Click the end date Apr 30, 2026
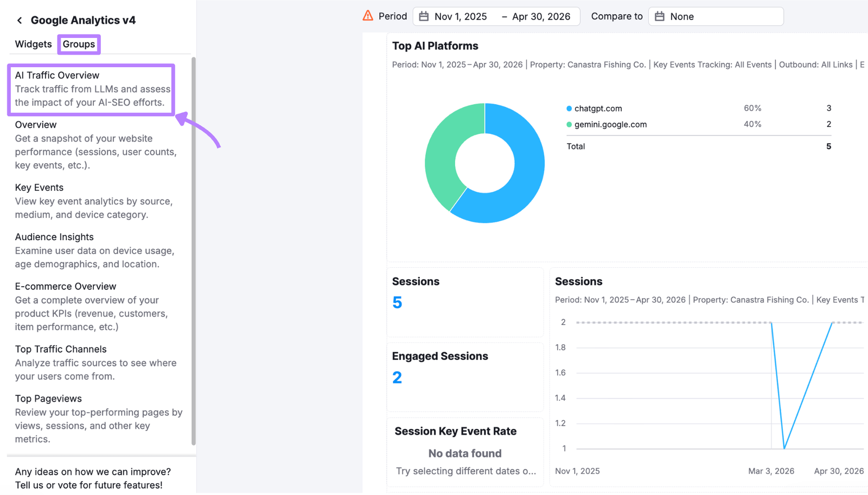The width and height of the screenshot is (868, 495). 541,17
